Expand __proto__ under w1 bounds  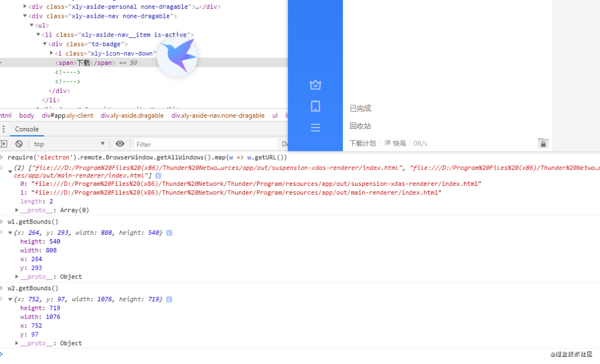coord(17,276)
